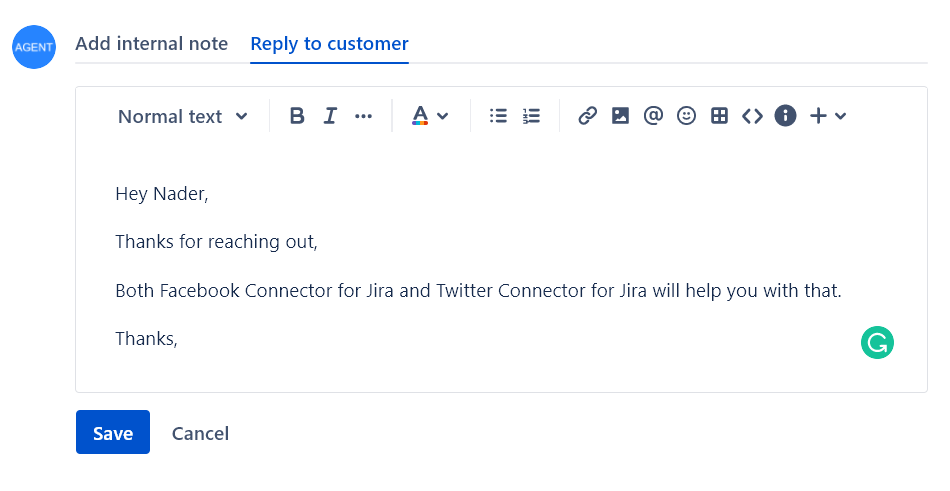The height and width of the screenshot is (491, 950).
Task: Insert an image into the reply
Action: [x=620, y=116]
